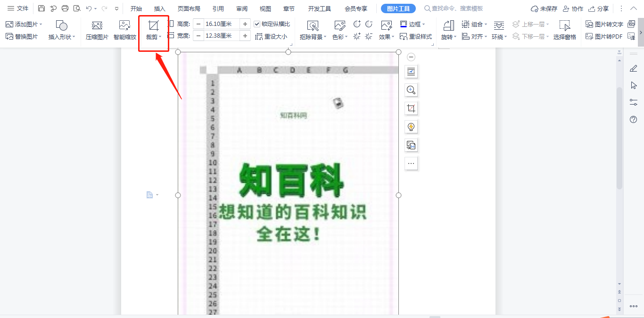Screen dimensions: 644x318
Task: Click the 协作 collaborate button
Action: coord(573,8)
